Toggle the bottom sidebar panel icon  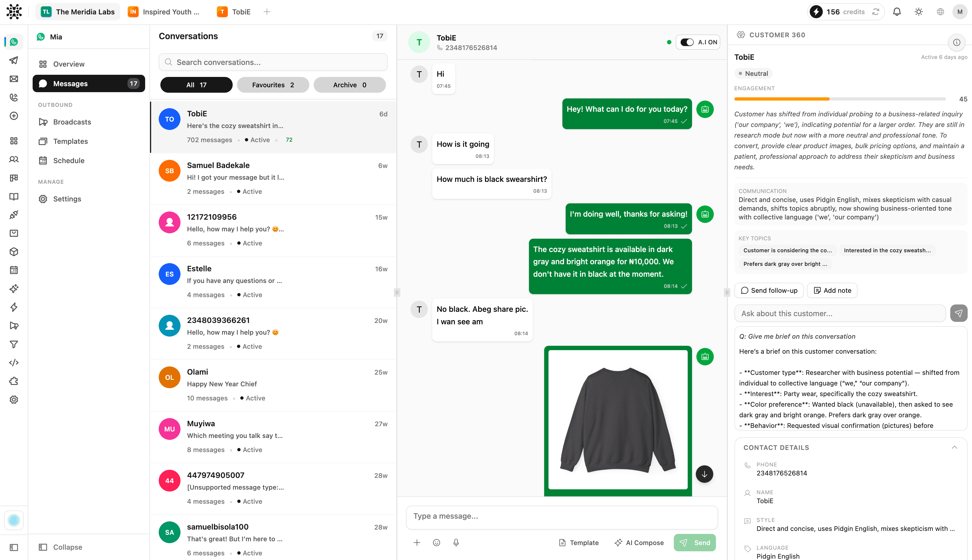click(14, 547)
